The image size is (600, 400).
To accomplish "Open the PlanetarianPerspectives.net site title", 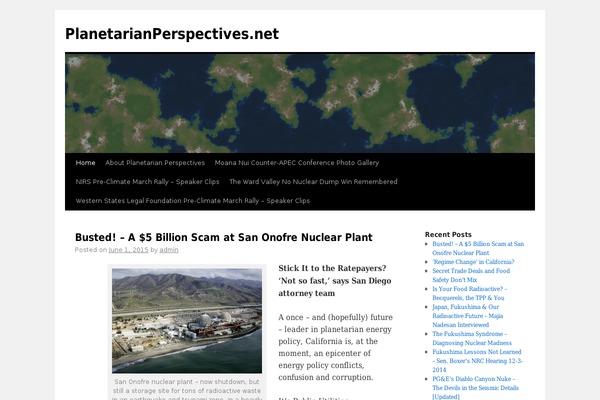I will click(x=172, y=34).
